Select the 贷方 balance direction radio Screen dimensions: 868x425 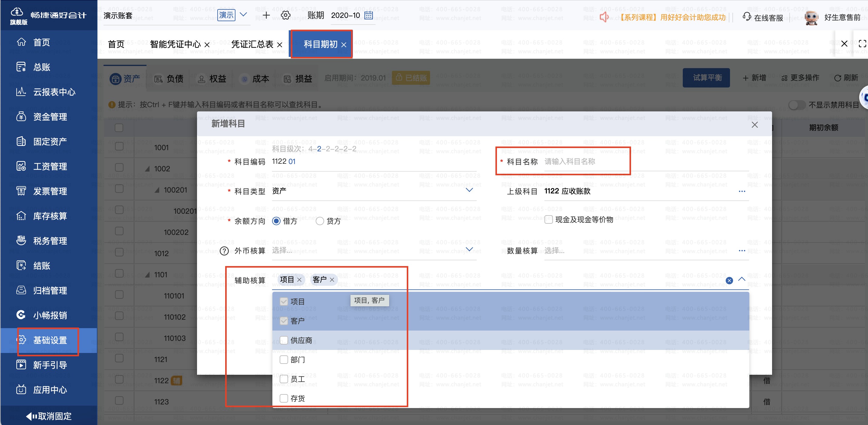320,221
